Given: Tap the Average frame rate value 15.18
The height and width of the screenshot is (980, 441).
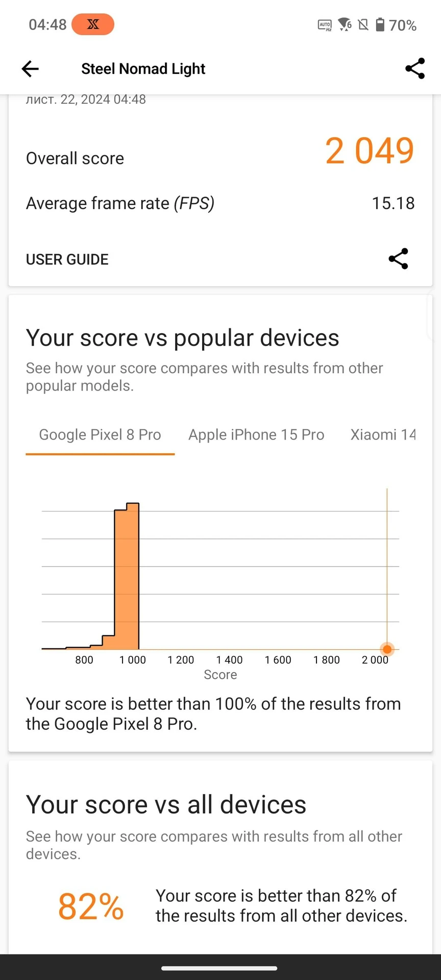Looking at the screenshot, I should [x=393, y=203].
